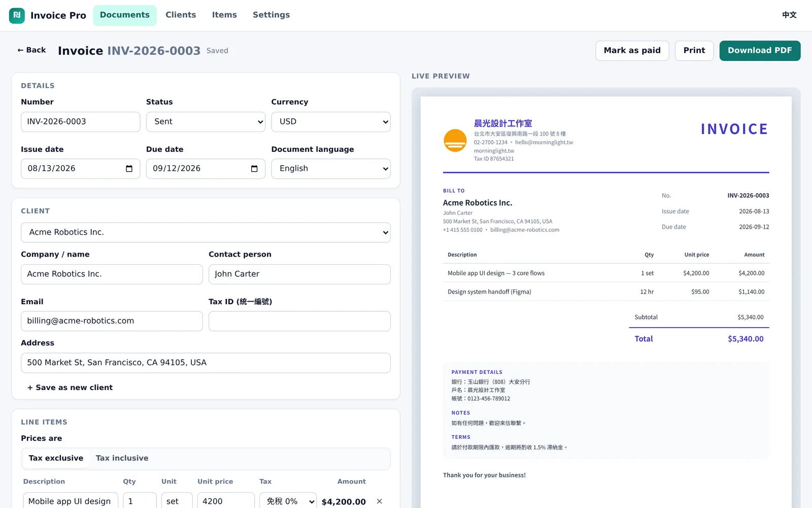
Task: Click the Back link
Action: coord(31,50)
